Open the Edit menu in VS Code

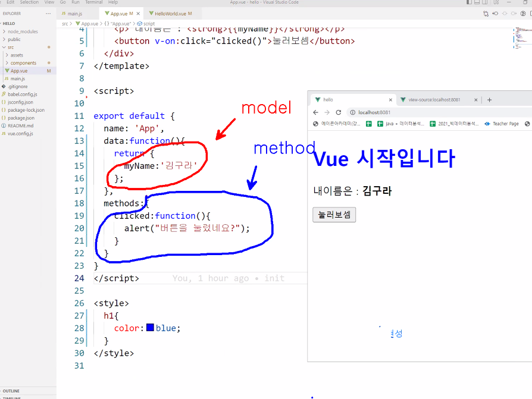[x=11, y=2]
